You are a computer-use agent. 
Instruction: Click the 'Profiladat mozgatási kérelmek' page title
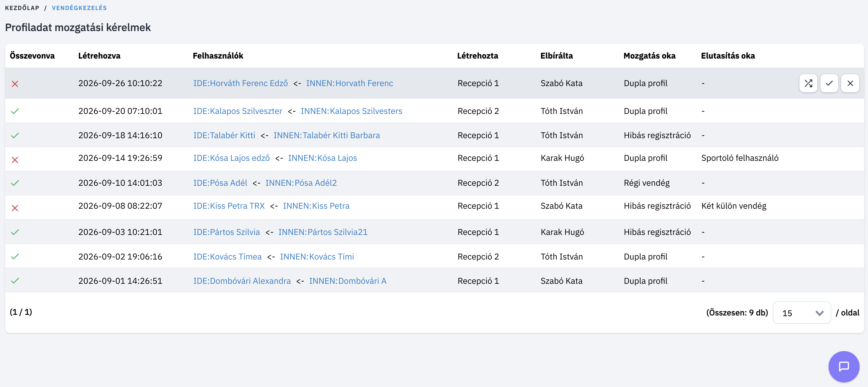click(x=78, y=27)
